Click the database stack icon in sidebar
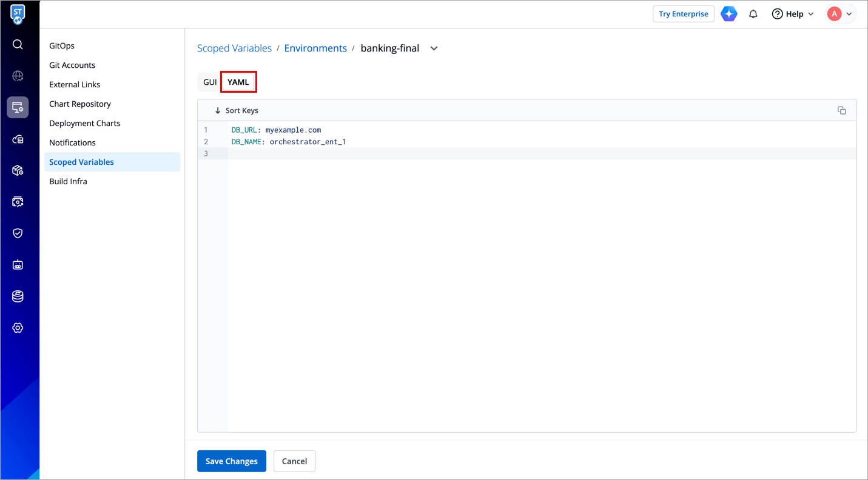 (x=18, y=296)
